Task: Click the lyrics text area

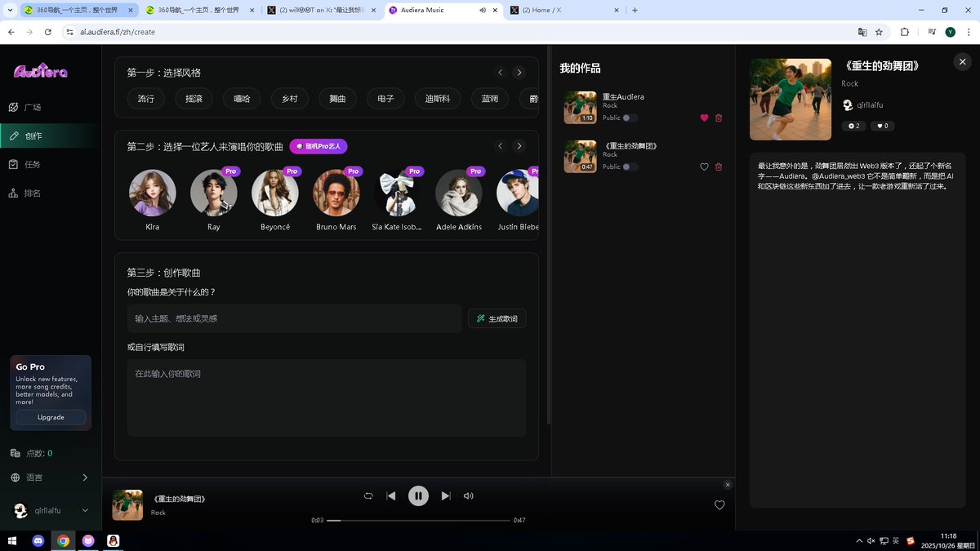Action: pyautogui.click(x=326, y=398)
